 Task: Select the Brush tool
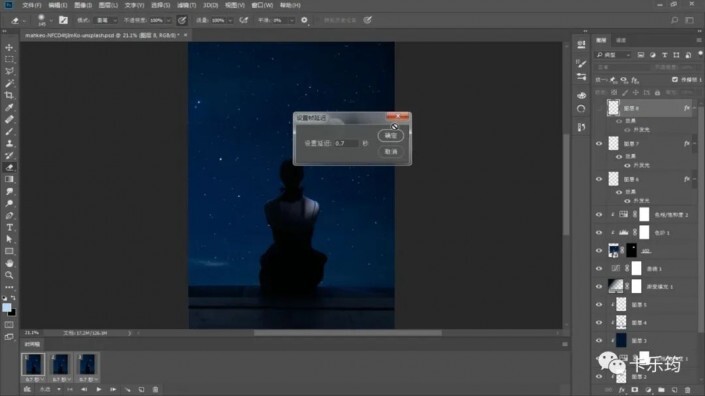click(9, 132)
